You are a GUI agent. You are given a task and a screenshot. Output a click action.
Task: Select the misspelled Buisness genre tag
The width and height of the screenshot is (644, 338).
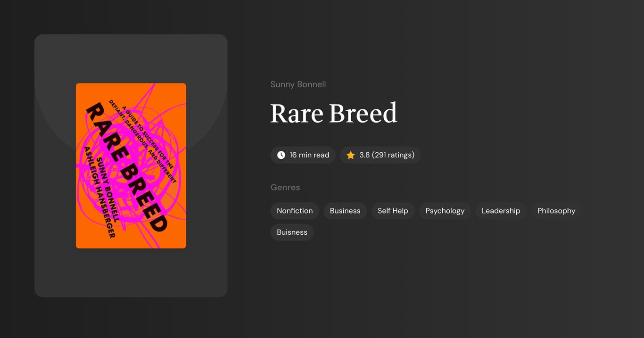(292, 232)
